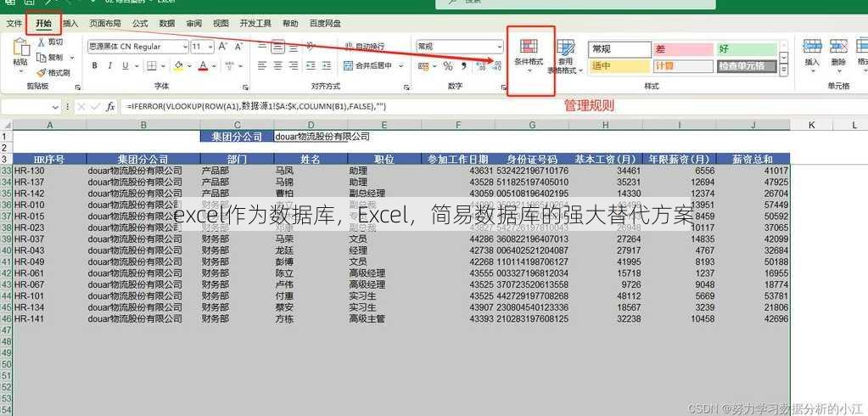Click the fill color paint bucket icon
The width and height of the screenshot is (868, 416).
[178, 66]
